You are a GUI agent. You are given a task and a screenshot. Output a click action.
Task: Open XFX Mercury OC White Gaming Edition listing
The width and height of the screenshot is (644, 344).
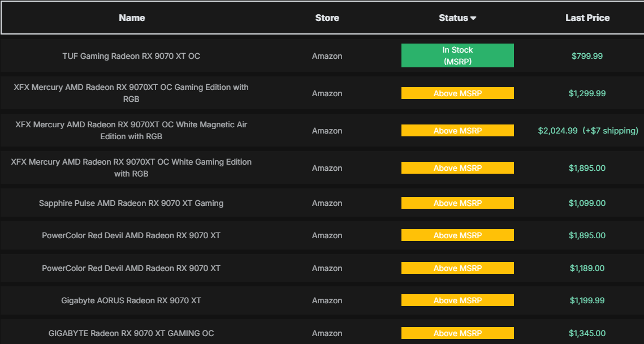(131, 167)
